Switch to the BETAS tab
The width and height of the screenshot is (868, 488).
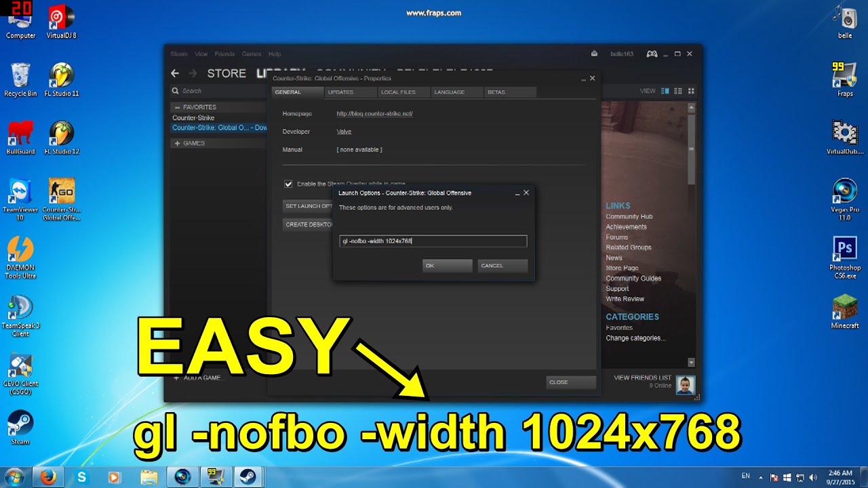pos(510,92)
